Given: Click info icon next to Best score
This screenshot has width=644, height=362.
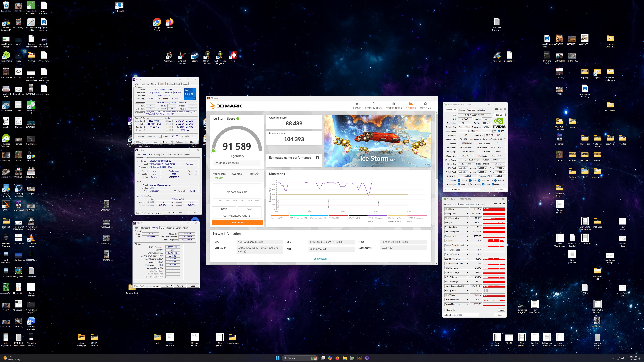Looking at the screenshot, I should tap(257, 174).
